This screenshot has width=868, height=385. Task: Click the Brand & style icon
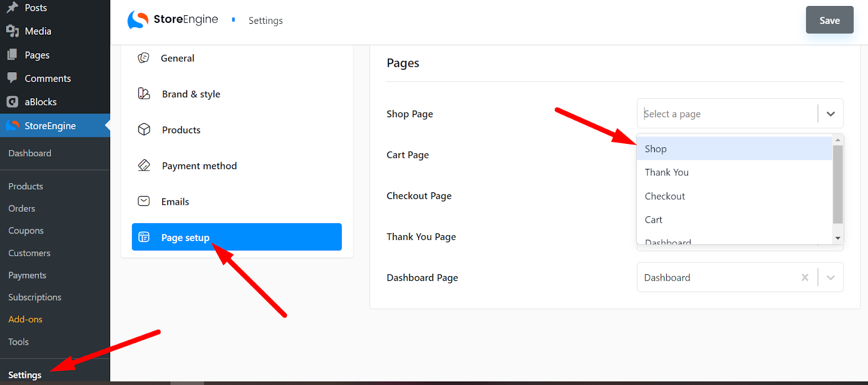(144, 93)
